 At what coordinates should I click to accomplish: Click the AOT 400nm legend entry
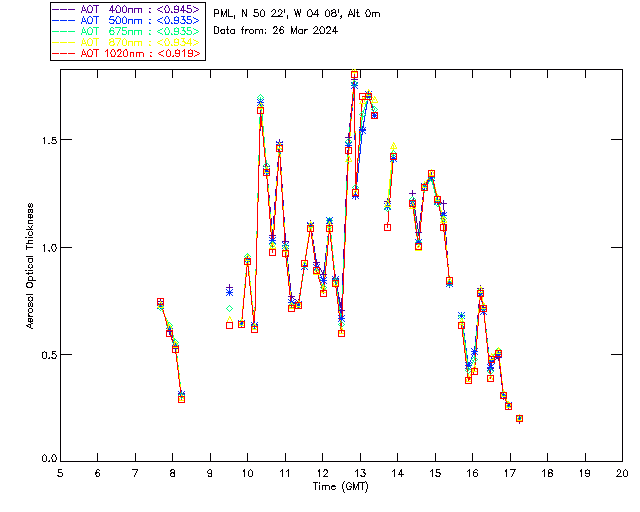pyautogui.click(x=128, y=9)
